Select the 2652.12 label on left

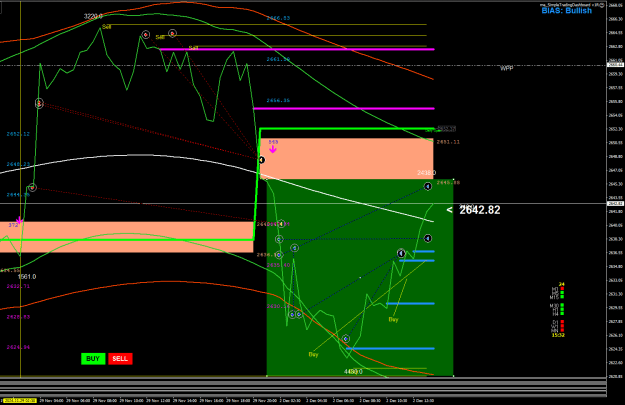(x=18, y=134)
